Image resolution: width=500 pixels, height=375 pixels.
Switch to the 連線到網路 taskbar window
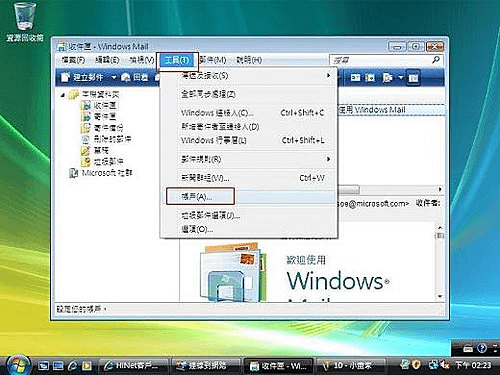point(206,366)
